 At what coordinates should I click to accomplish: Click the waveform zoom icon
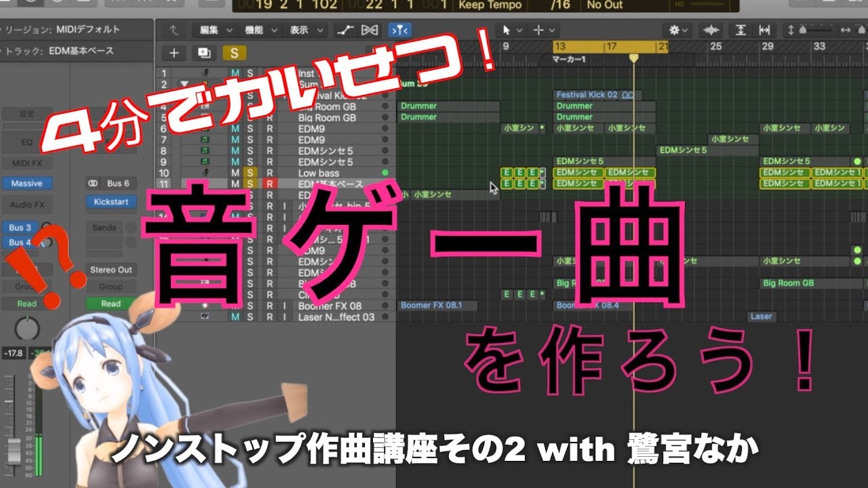[711, 30]
